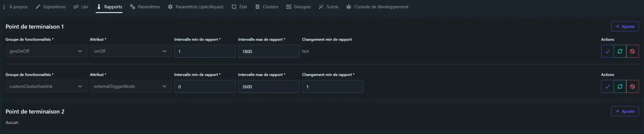Click Ajouter for Point de terminaison 2
The image size is (644, 134).
(625, 111)
